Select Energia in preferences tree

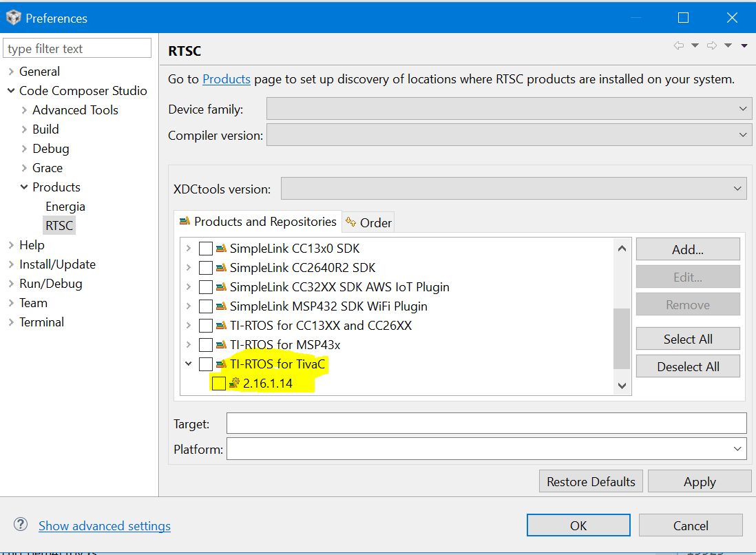coord(65,207)
